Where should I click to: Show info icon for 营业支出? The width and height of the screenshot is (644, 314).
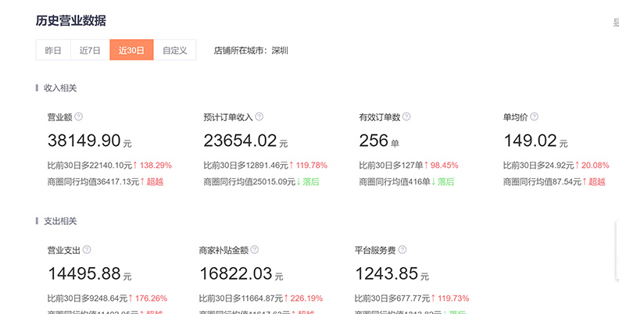coord(87,250)
